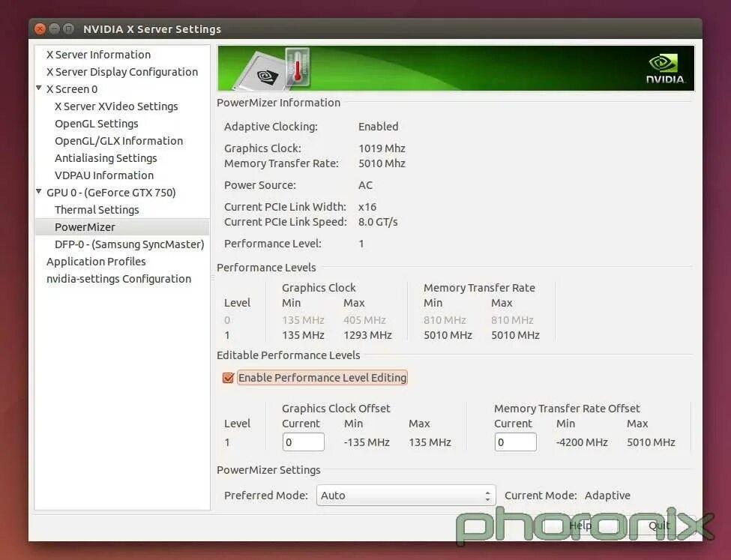
Task: Click the 1293 MHz max graphics clock
Action: pyautogui.click(x=368, y=335)
